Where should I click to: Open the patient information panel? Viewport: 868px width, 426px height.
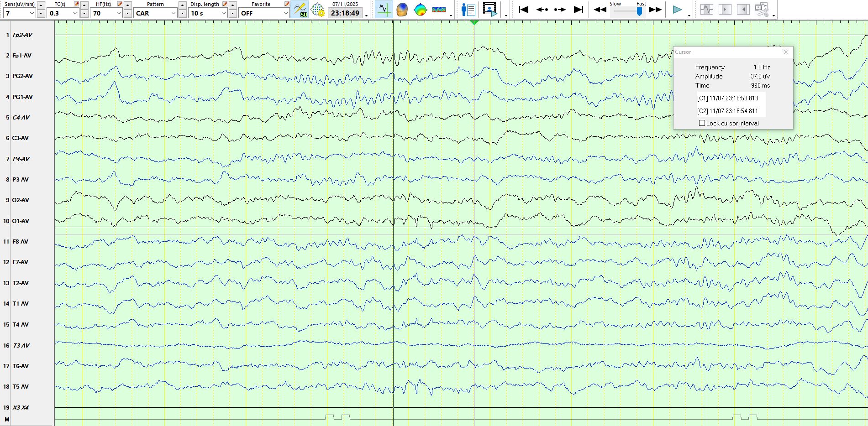coord(468,10)
